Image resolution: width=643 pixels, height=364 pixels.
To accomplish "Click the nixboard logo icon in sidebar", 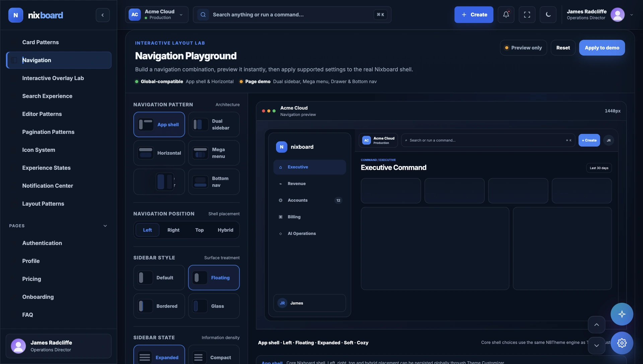I will pos(15,15).
